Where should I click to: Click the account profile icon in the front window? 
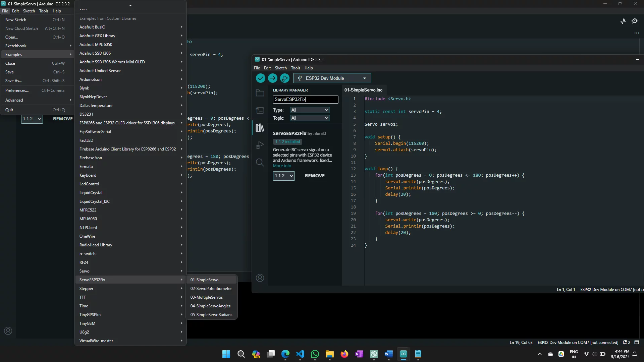pos(260,278)
